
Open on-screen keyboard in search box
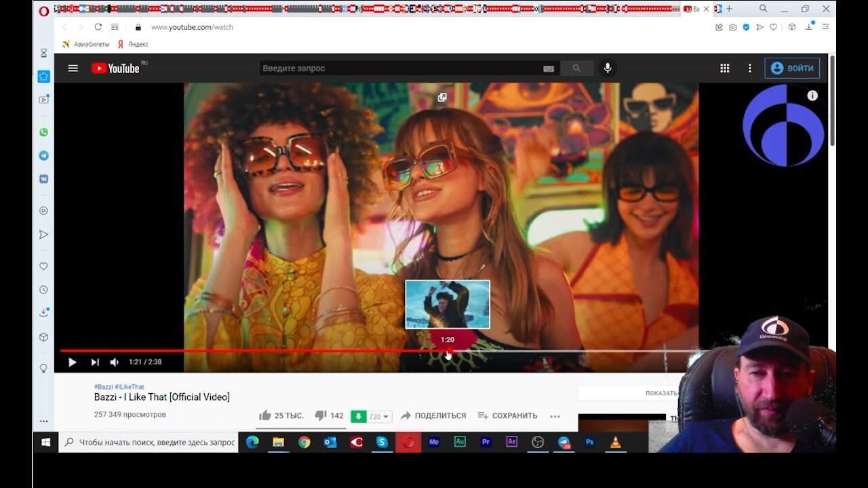point(549,68)
